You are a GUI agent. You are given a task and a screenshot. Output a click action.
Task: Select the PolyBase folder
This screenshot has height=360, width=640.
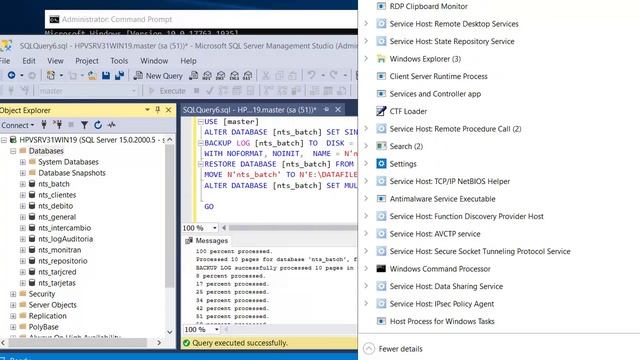click(43, 327)
